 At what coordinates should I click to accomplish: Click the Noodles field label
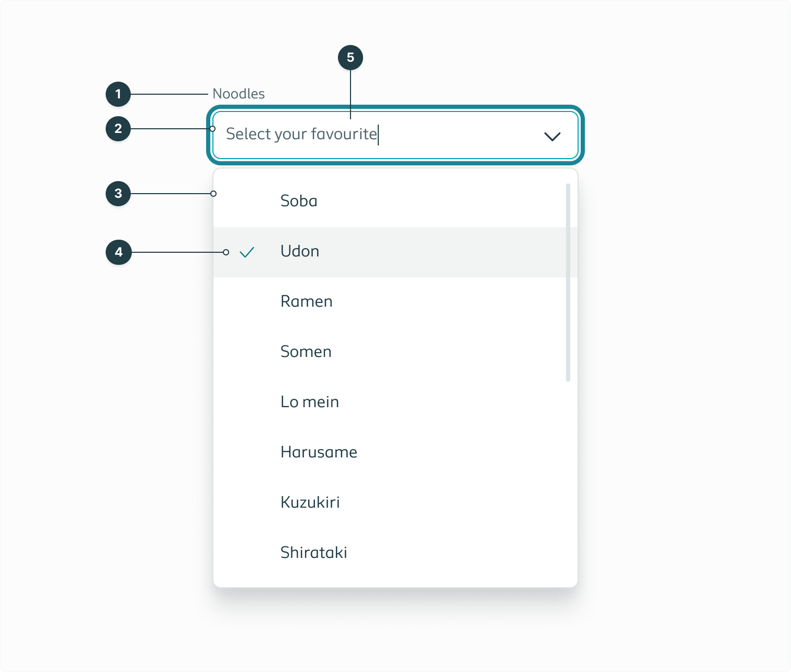[x=239, y=94]
